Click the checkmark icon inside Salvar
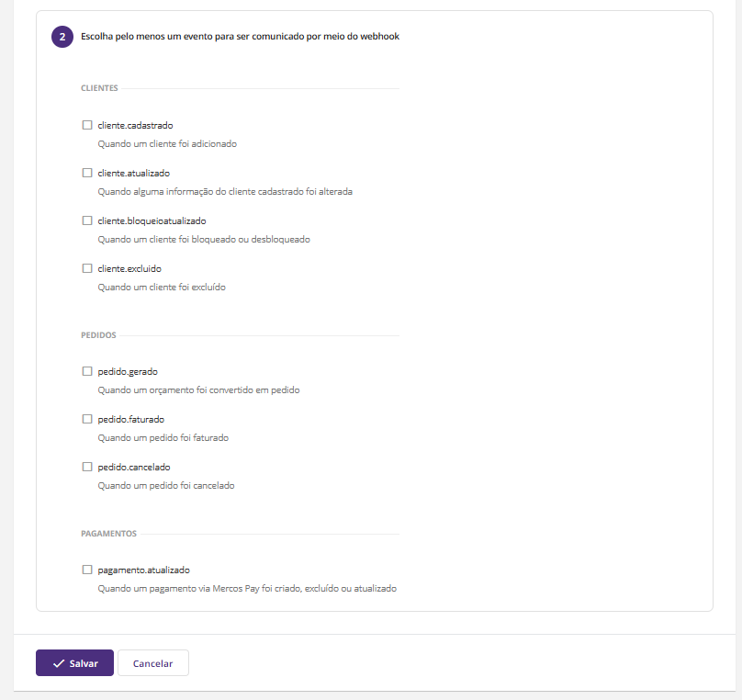 [59, 663]
